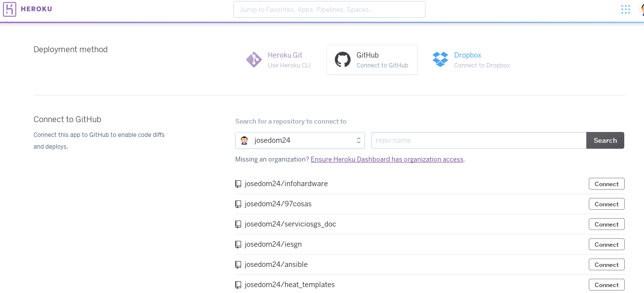Connect the josedom24/infohardware repository
This screenshot has width=644, height=293.
tap(606, 184)
